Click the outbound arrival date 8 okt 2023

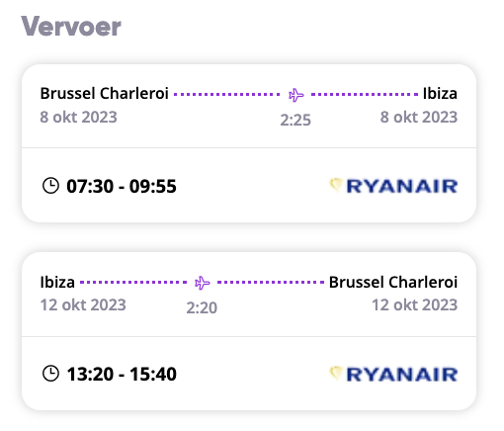(x=419, y=117)
